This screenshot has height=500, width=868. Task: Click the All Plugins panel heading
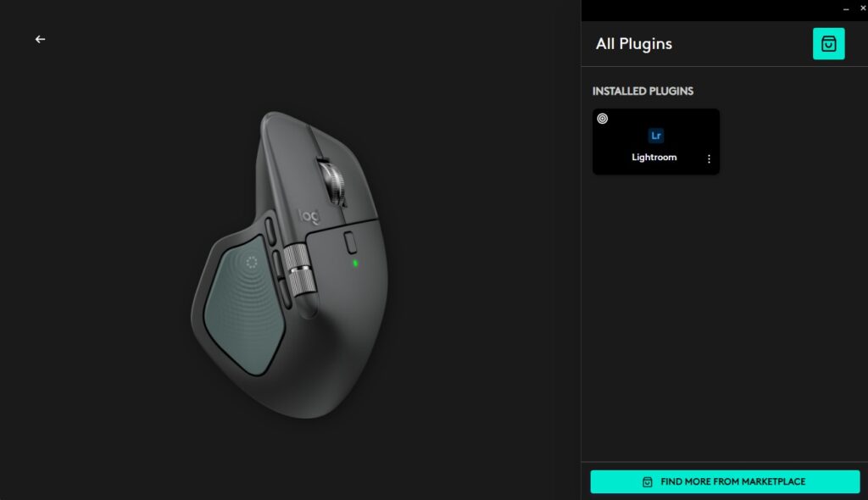[x=633, y=44]
